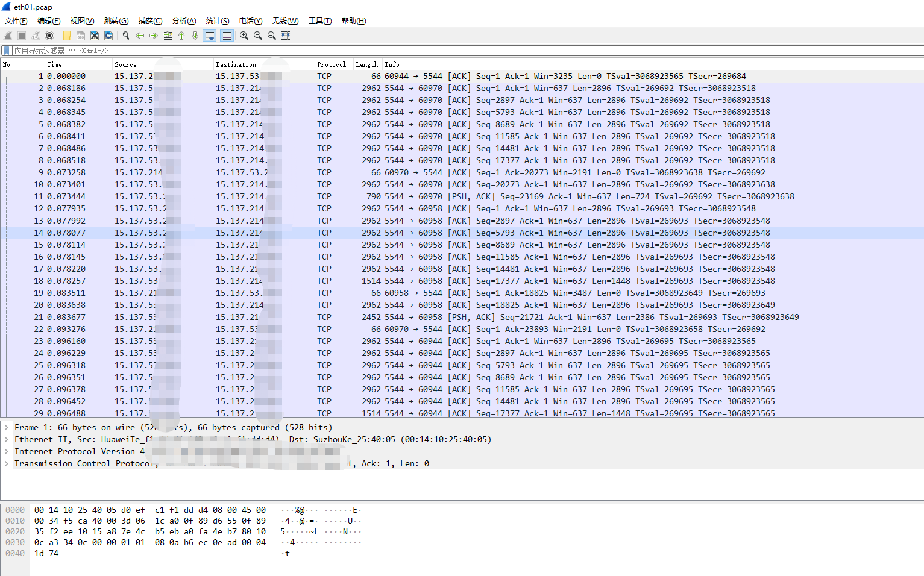Open the 无线(W) menu
The width and height of the screenshot is (924, 576).
point(285,21)
